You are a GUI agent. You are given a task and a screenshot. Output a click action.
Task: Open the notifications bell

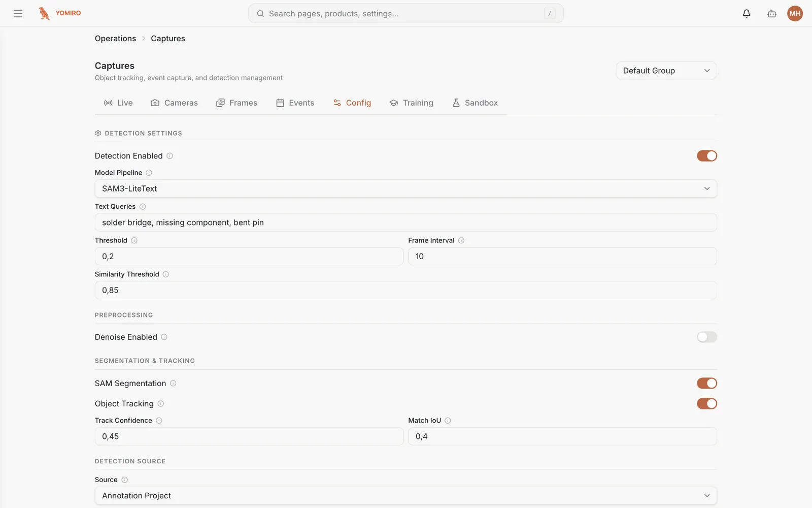click(747, 14)
